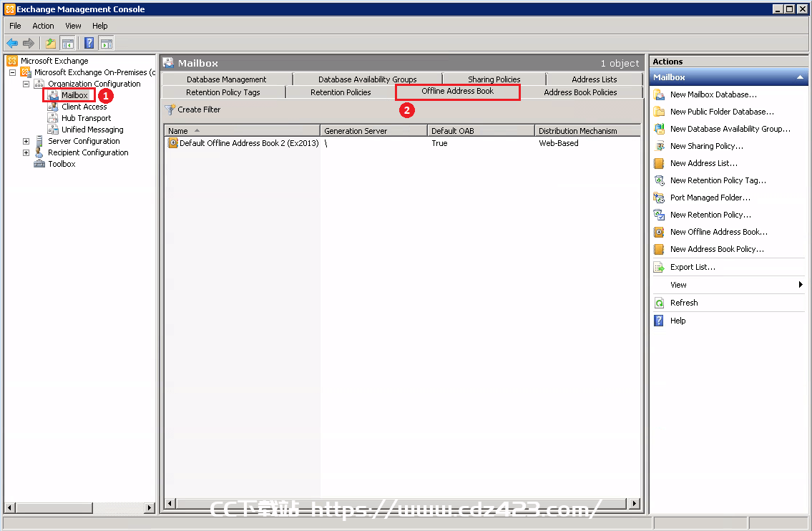Open the File menu
Image resolution: width=812 pixels, height=531 pixels.
(15, 26)
